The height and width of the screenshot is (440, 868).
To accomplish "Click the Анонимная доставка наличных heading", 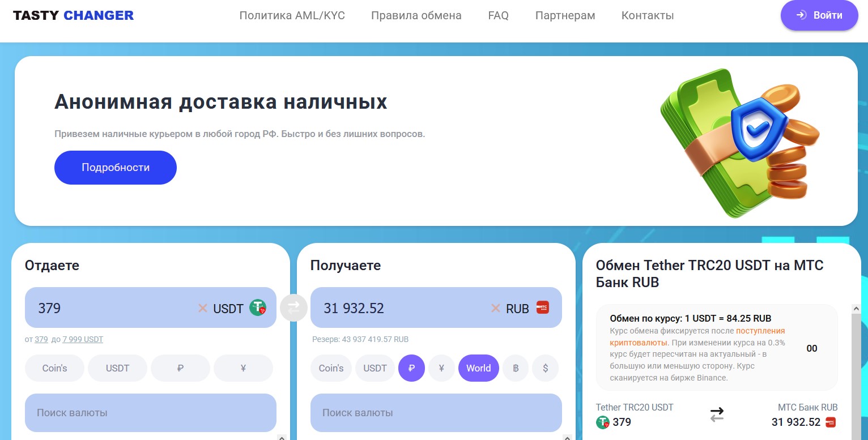I will tap(221, 102).
